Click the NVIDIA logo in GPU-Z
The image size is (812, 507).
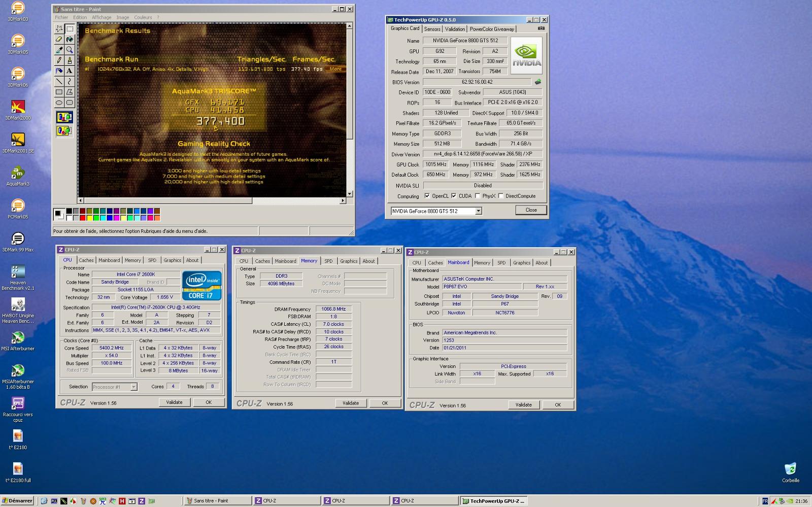click(526, 55)
